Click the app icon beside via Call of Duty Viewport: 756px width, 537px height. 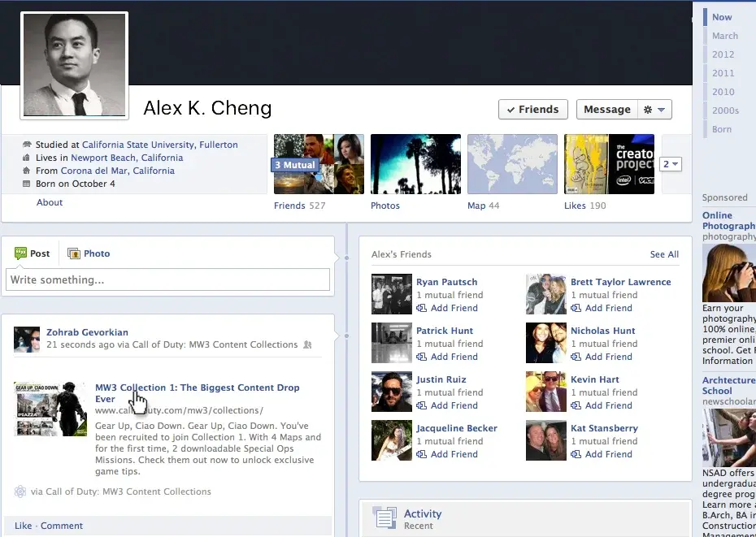pyautogui.click(x=20, y=492)
